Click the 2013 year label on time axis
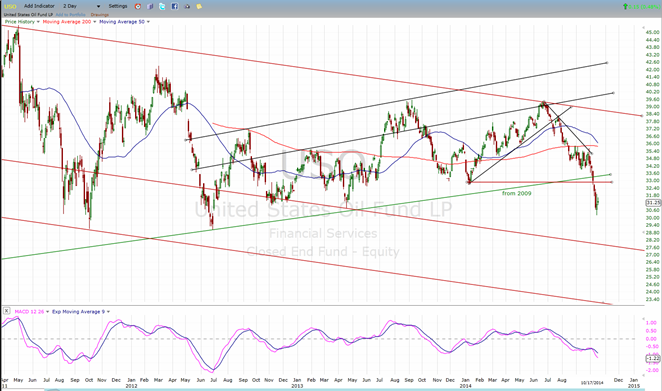This screenshot has width=662, height=391. pyautogui.click(x=297, y=386)
